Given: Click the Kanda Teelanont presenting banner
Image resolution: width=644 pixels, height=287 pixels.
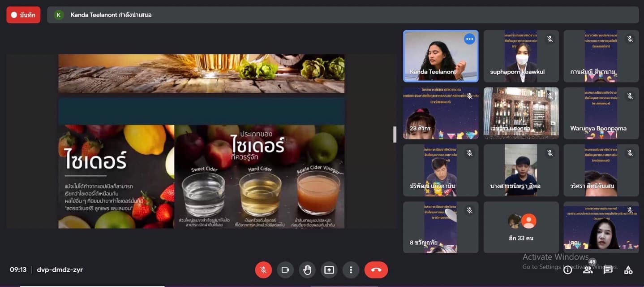Looking at the screenshot, I should pos(111,15).
